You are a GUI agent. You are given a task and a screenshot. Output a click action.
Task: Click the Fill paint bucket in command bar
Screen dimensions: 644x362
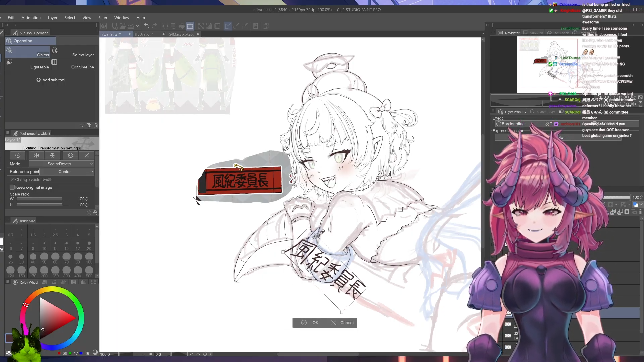click(182, 26)
